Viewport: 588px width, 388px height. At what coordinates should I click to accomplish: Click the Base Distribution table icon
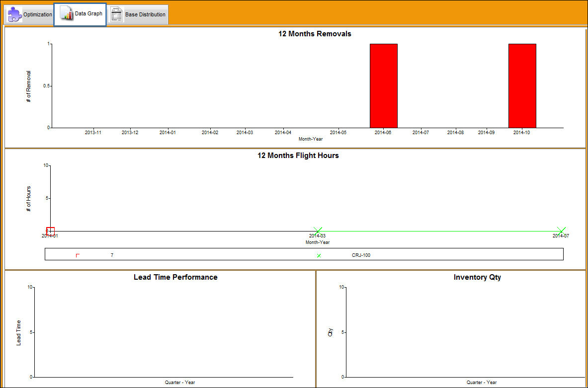[117, 14]
